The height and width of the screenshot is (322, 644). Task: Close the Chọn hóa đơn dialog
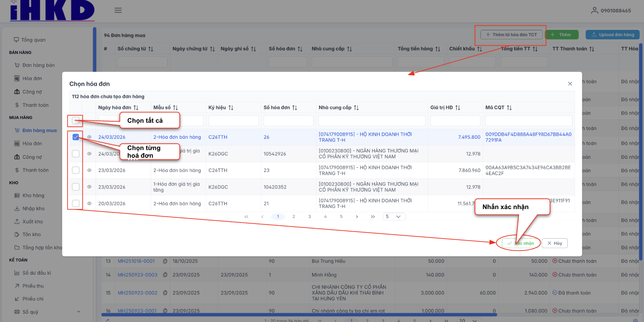570,84
